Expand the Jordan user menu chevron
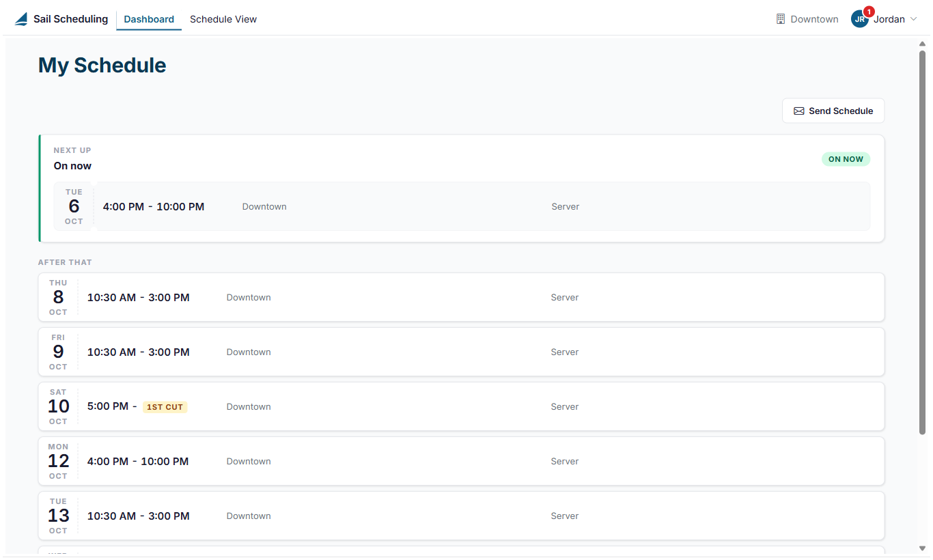 coord(913,19)
